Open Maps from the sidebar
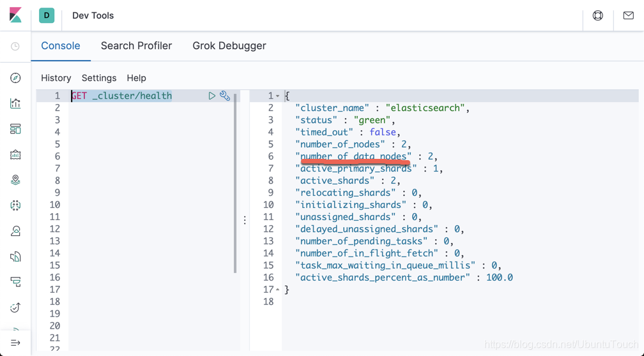Screen dimensions: 644x356 (x=15, y=180)
